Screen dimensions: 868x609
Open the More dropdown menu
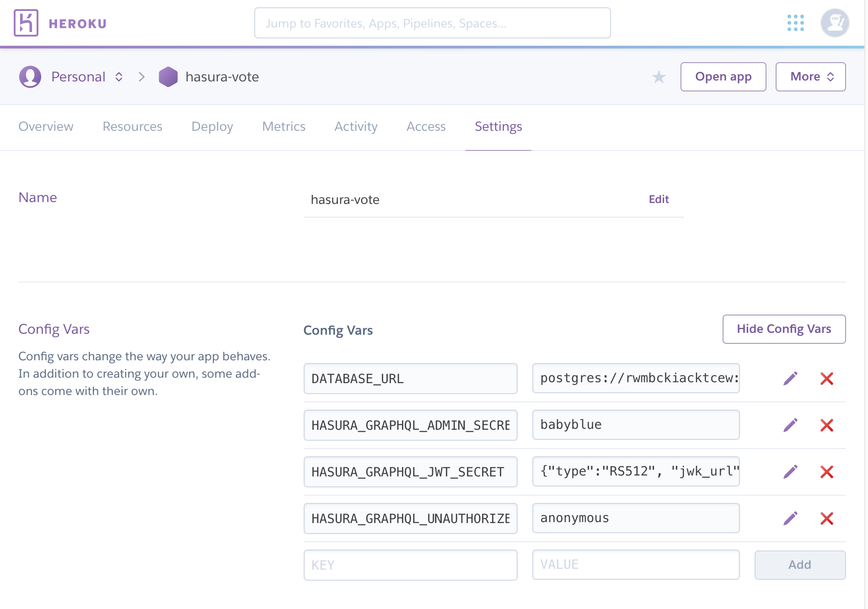point(810,77)
